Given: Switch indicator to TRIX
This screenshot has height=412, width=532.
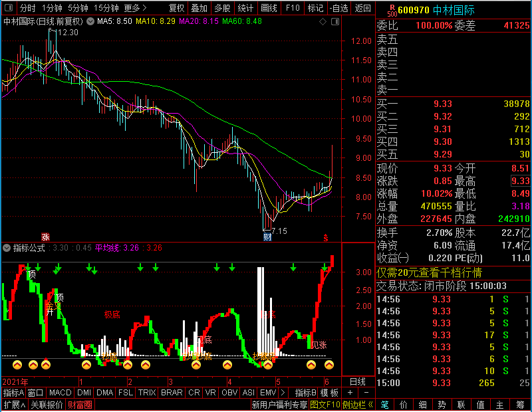Looking at the screenshot, I should click(147, 393).
